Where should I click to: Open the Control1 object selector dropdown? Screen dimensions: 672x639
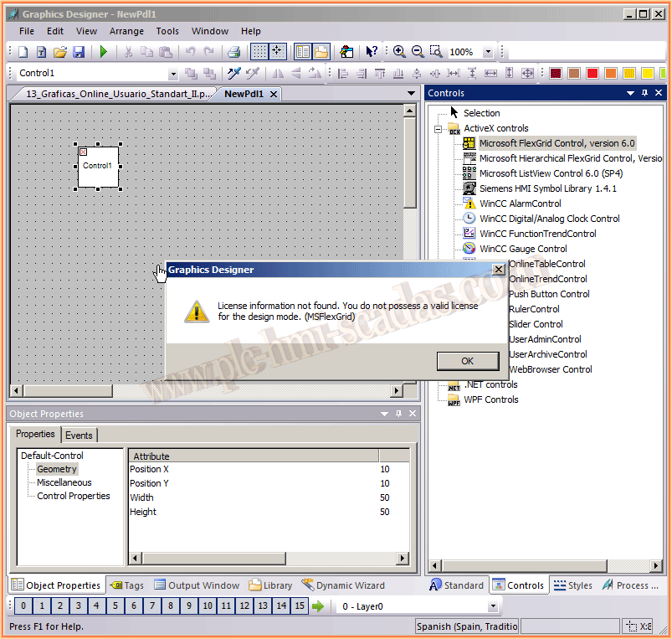(x=173, y=74)
